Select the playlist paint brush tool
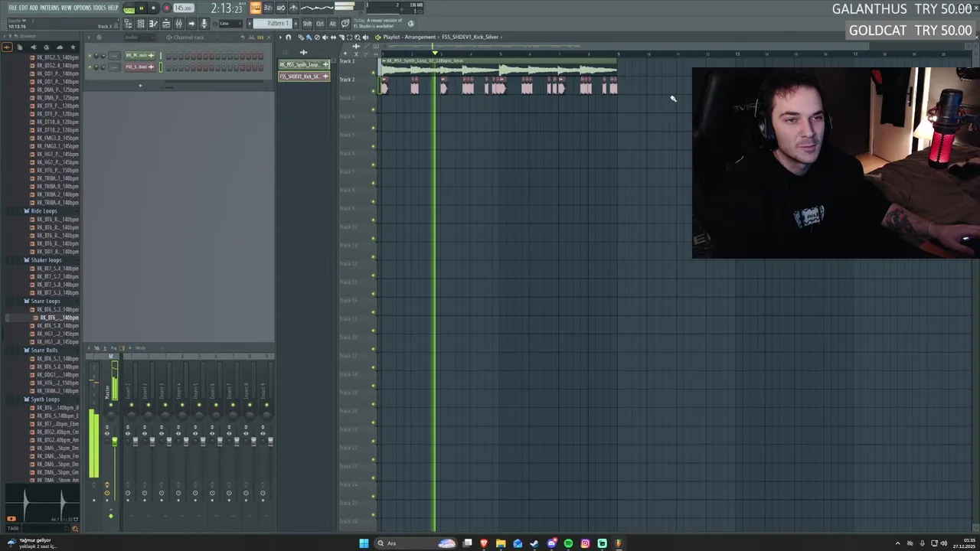The width and height of the screenshot is (980, 551). [309, 37]
